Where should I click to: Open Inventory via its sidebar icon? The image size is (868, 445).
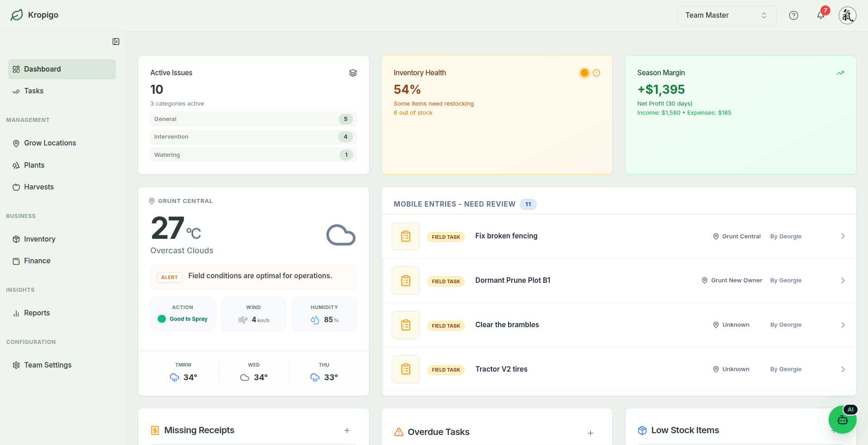(x=16, y=239)
